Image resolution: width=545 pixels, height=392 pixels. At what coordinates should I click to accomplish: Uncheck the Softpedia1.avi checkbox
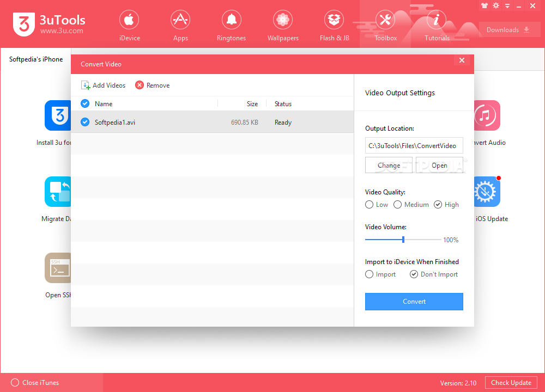click(x=85, y=122)
